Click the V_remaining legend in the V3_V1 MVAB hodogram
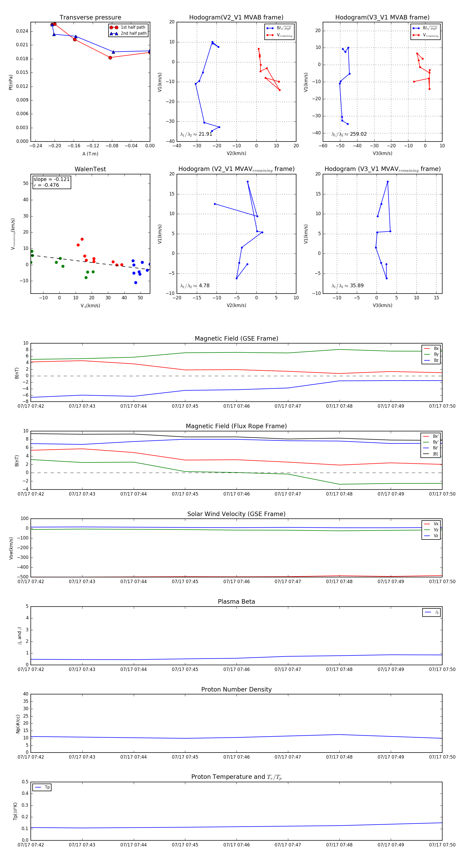This screenshot has width=473, height=868. pyautogui.click(x=425, y=35)
